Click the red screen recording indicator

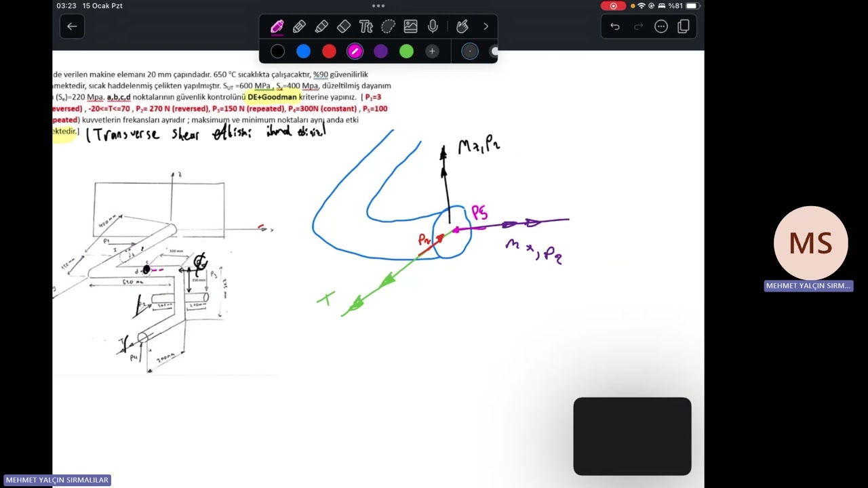(x=614, y=5)
